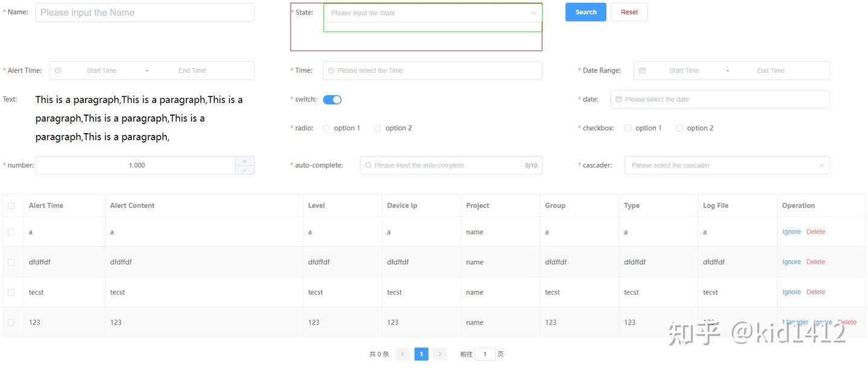Click the calendar icon in the date field
Image resolution: width=868 pixels, height=368 pixels.
(x=618, y=99)
